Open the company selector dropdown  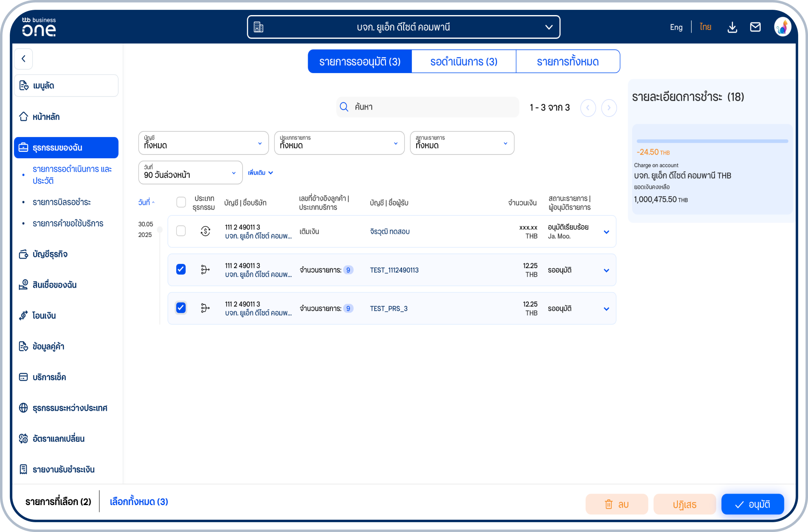[403, 27]
